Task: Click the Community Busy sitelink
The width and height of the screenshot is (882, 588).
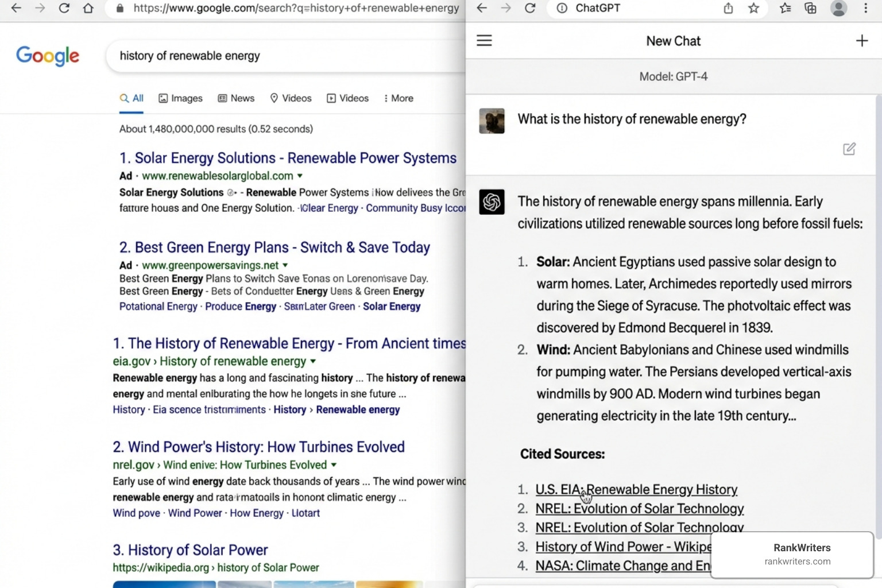Action: 415,208
